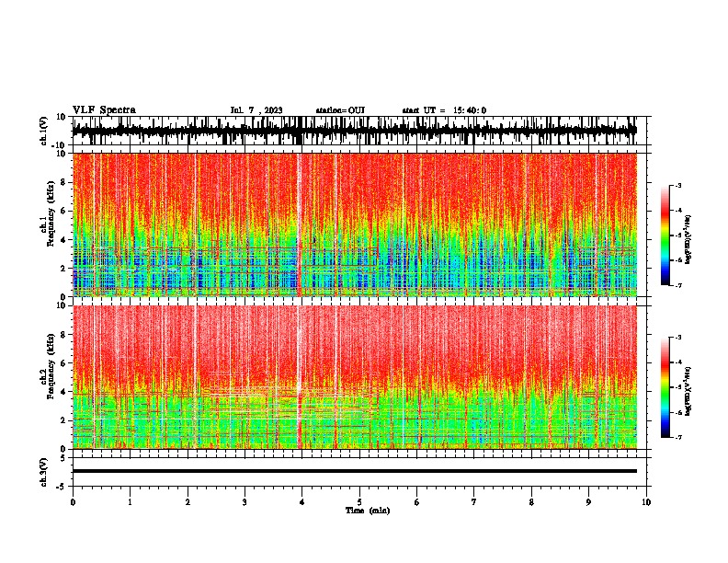Select the "Jul 7, 2023" date text
The image size is (728, 563).
coord(256,110)
